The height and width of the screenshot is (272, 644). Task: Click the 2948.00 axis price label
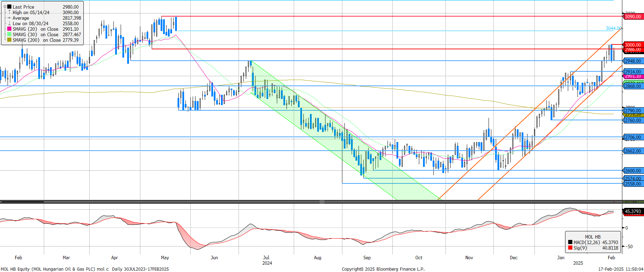[x=633, y=61]
